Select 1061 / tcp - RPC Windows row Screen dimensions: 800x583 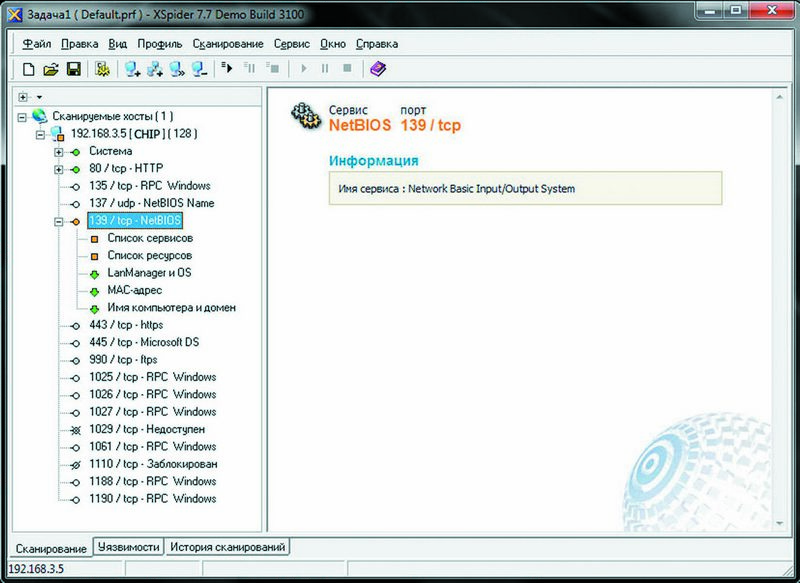tap(153, 447)
